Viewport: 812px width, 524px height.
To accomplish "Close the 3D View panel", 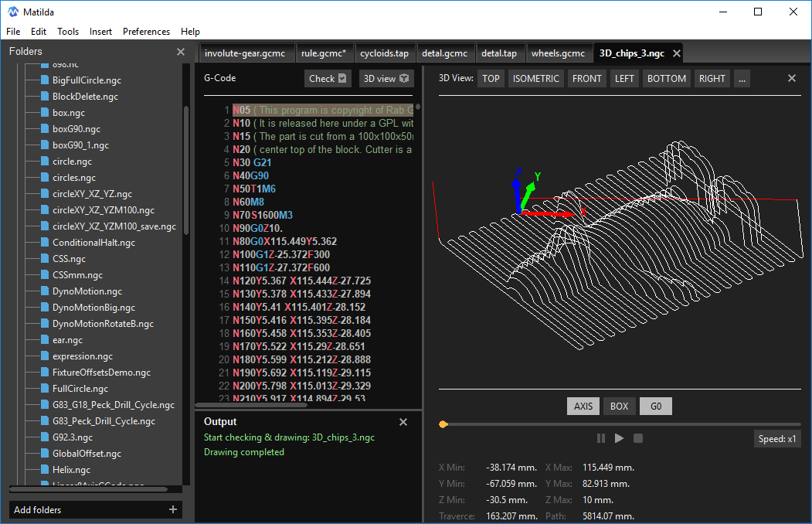I will (x=791, y=78).
